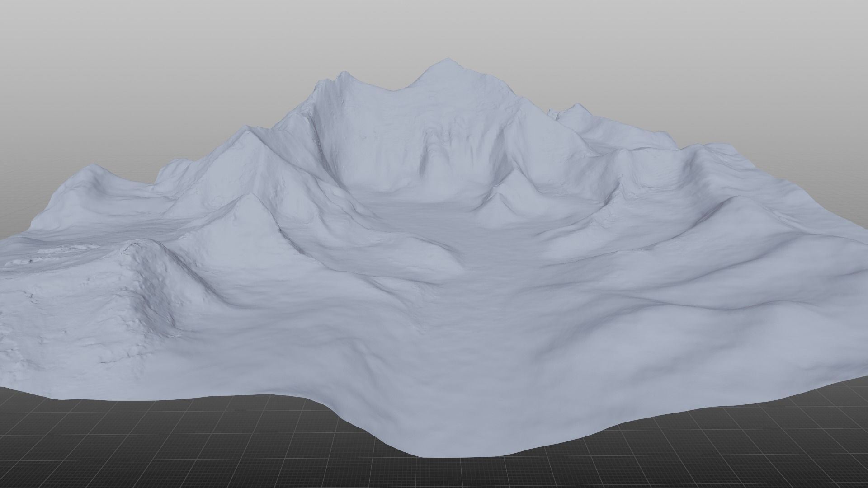The width and height of the screenshot is (868, 488).
Task: Click the gray sky directly above the summit
Action: pyautogui.click(x=447, y=27)
